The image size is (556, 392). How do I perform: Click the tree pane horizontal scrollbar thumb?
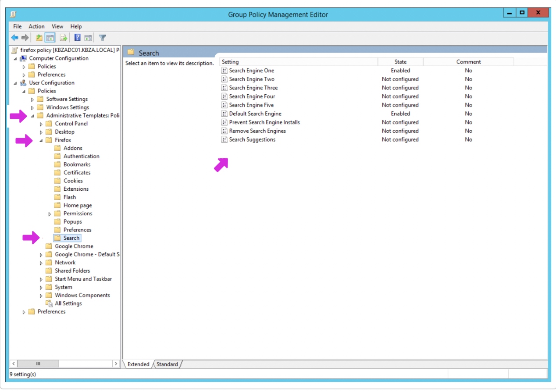pos(38,364)
